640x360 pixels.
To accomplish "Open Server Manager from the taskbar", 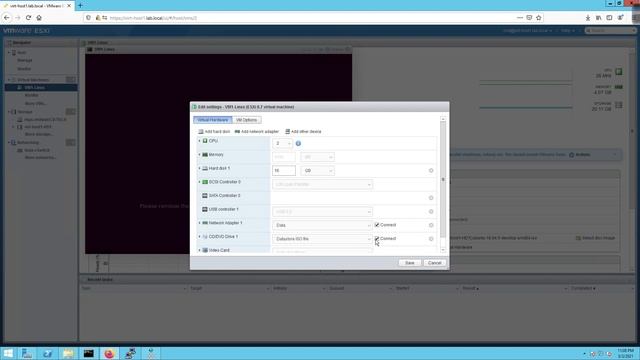I will click(x=27, y=353).
